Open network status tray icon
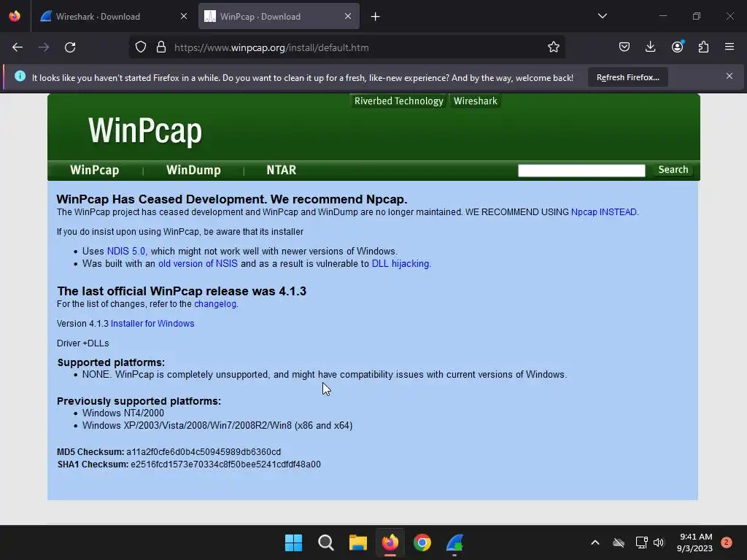 [641, 542]
